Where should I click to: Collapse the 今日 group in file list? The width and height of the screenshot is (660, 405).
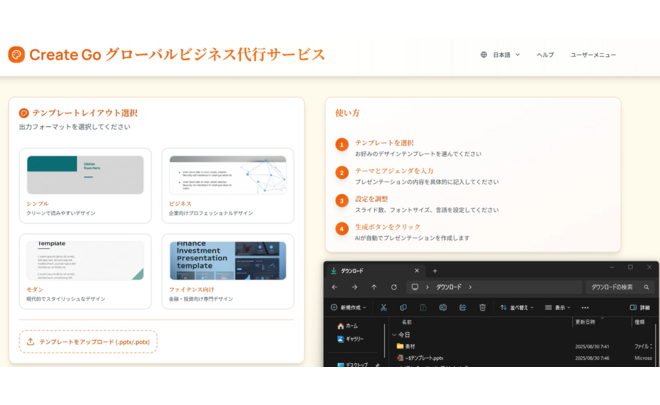[x=394, y=334]
